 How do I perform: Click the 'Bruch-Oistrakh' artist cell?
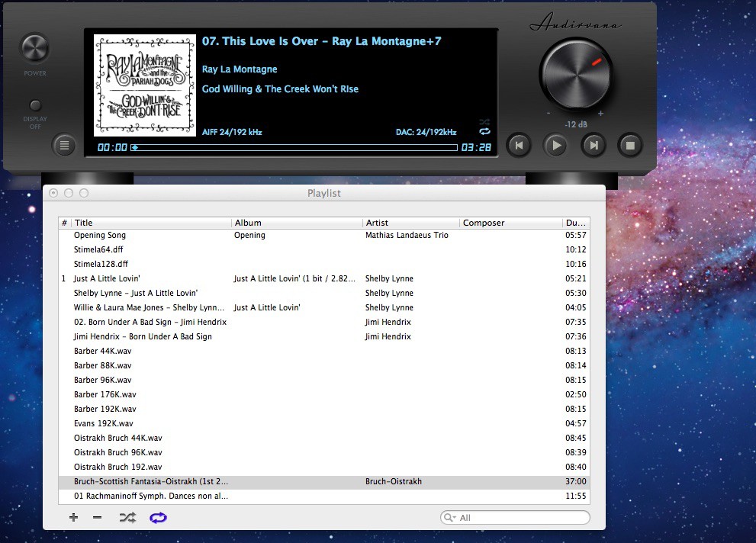394,481
